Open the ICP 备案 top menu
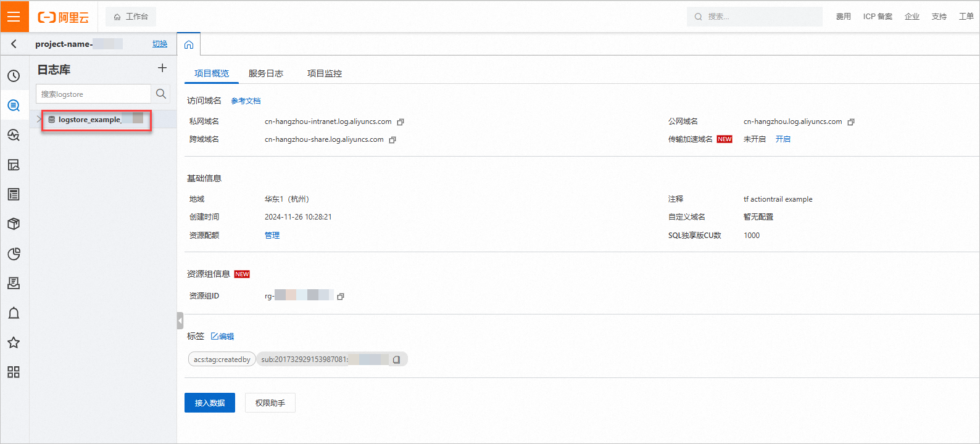Viewport: 980px width, 444px height. point(878,17)
